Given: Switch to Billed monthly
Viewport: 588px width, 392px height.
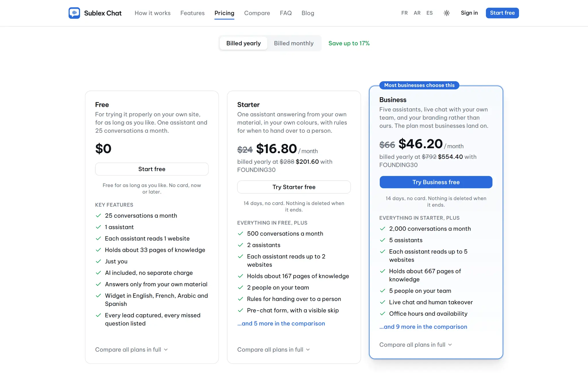Looking at the screenshot, I should pyautogui.click(x=293, y=43).
